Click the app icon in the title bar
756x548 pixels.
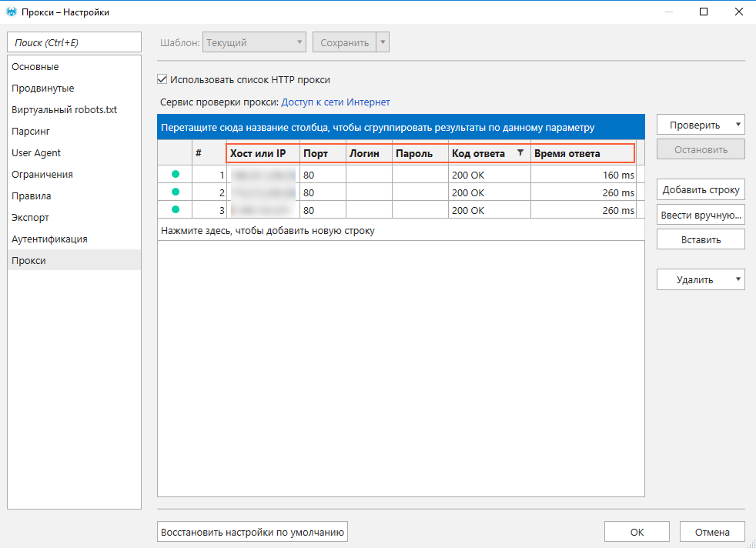click(x=12, y=12)
